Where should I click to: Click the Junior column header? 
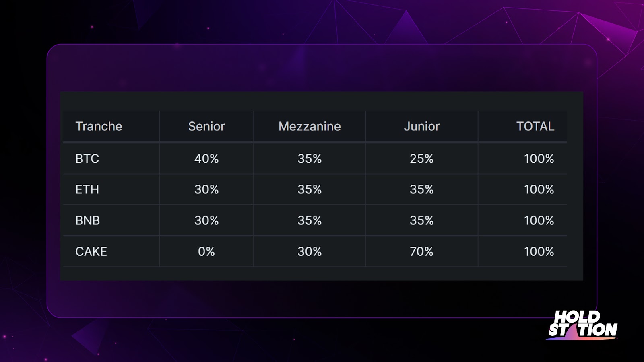pos(422,126)
